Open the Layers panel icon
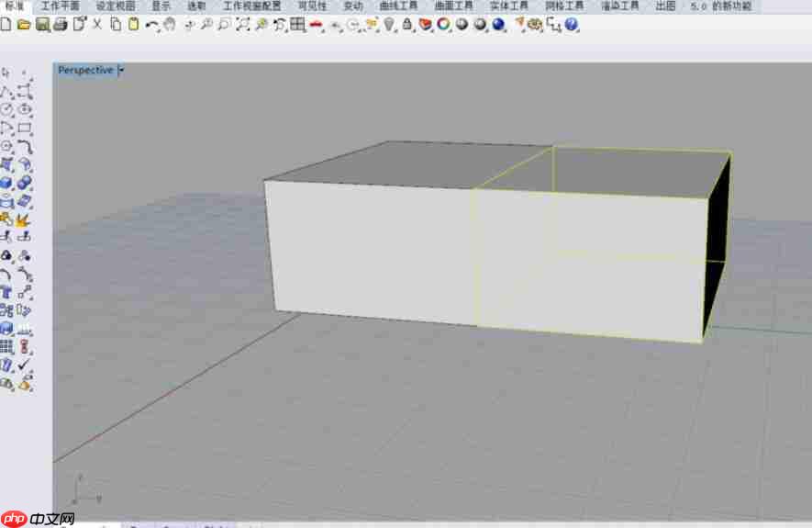This screenshot has width=812, height=528. 425,25
